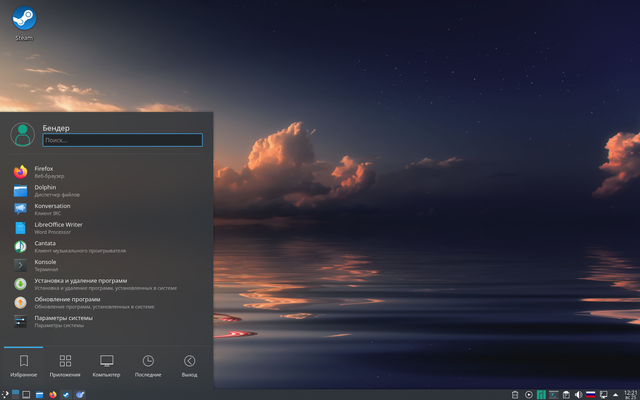This screenshot has height=400, width=640.
Task: Click the Терминал subtitle text
Action: tap(46, 269)
